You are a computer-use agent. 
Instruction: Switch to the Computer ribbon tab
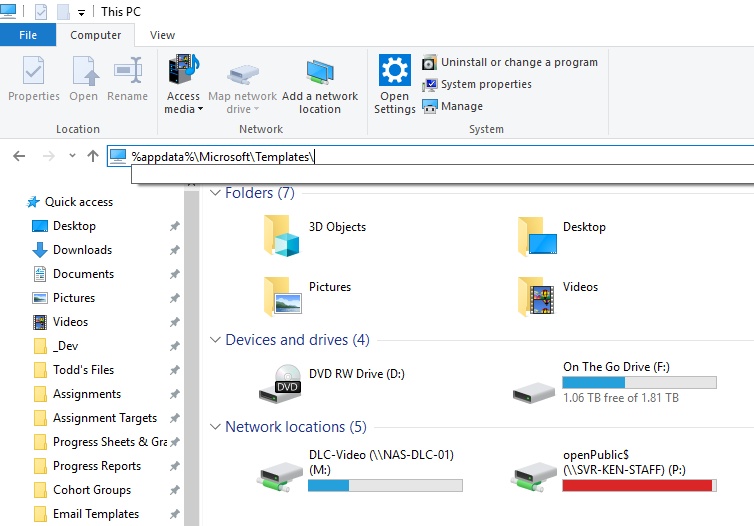pos(95,35)
